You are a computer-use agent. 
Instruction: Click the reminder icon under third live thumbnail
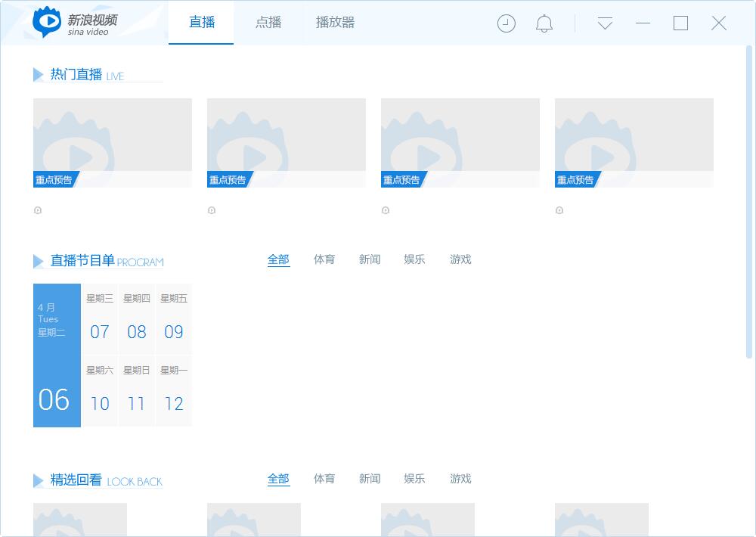point(386,210)
